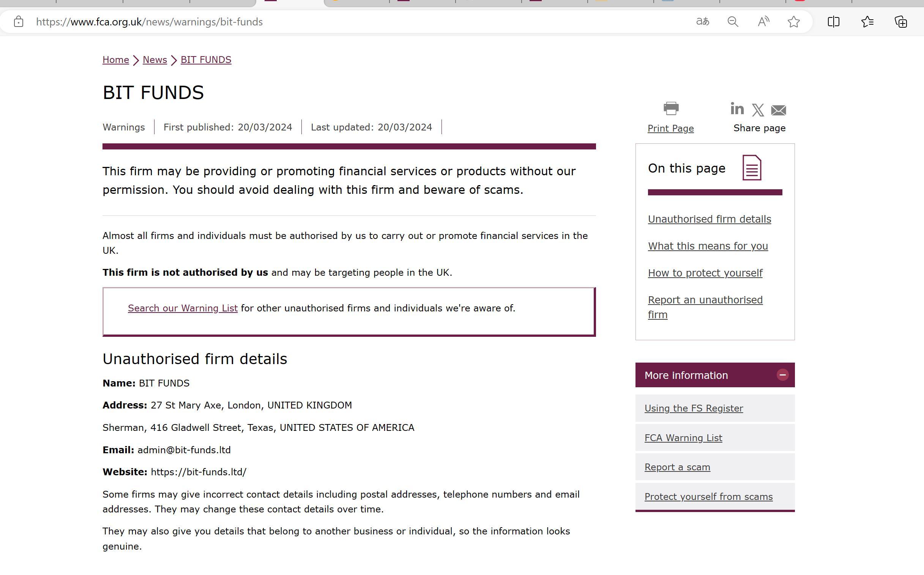Click the printer icon above Print Page
This screenshot has height=575, width=924.
tap(670, 108)
